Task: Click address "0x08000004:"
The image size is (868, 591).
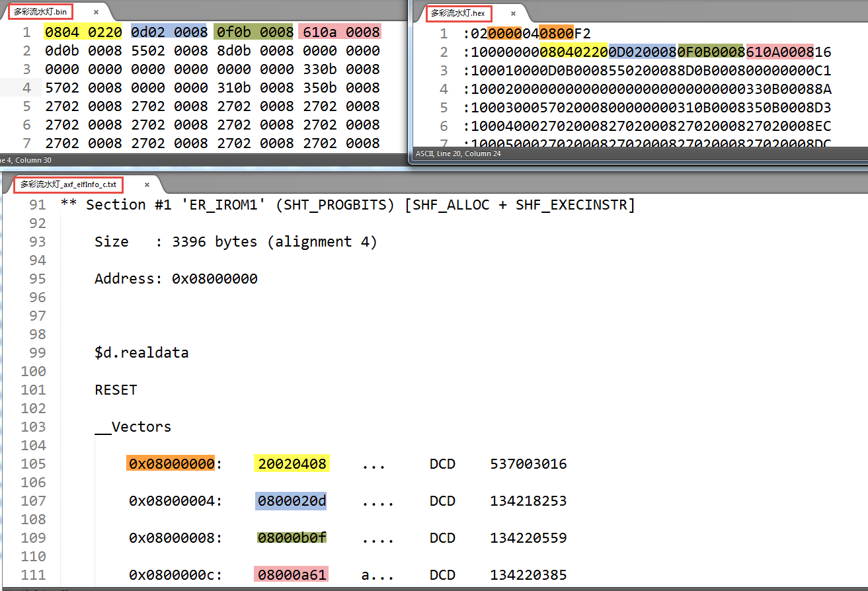Action: [176, 500]
